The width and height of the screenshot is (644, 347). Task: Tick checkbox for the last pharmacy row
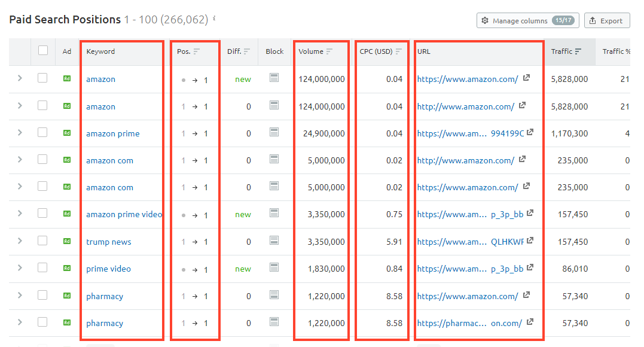42,322
